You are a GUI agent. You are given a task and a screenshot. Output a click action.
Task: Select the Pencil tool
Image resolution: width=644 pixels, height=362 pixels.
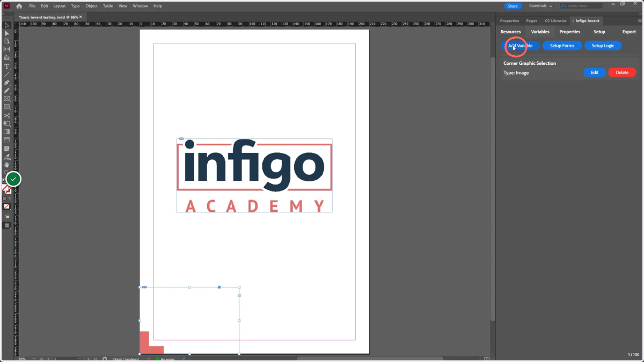coord(7,91)
